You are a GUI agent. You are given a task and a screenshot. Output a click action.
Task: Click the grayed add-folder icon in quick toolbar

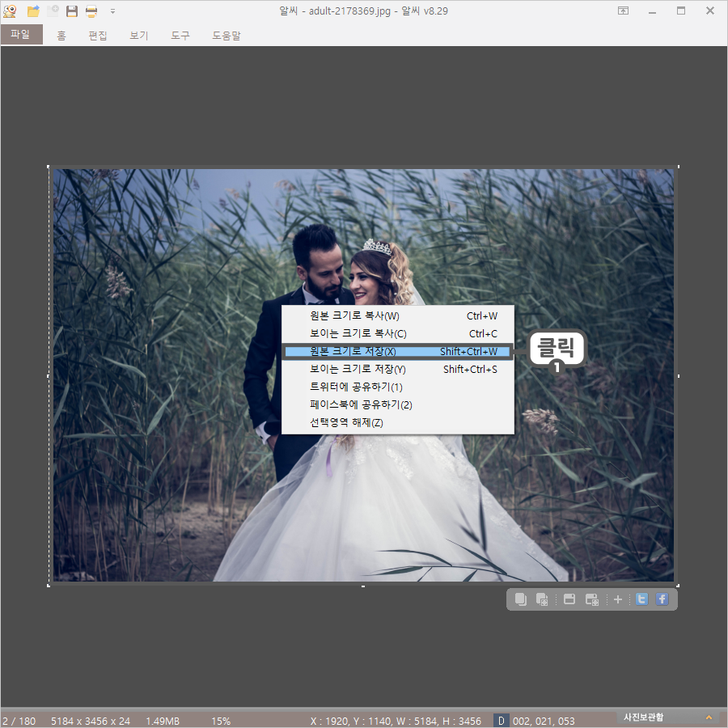[x=53, y=11]
